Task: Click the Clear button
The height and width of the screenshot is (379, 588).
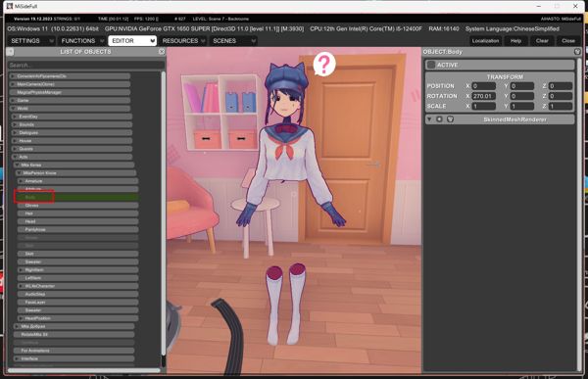Action: pos(542,40)
